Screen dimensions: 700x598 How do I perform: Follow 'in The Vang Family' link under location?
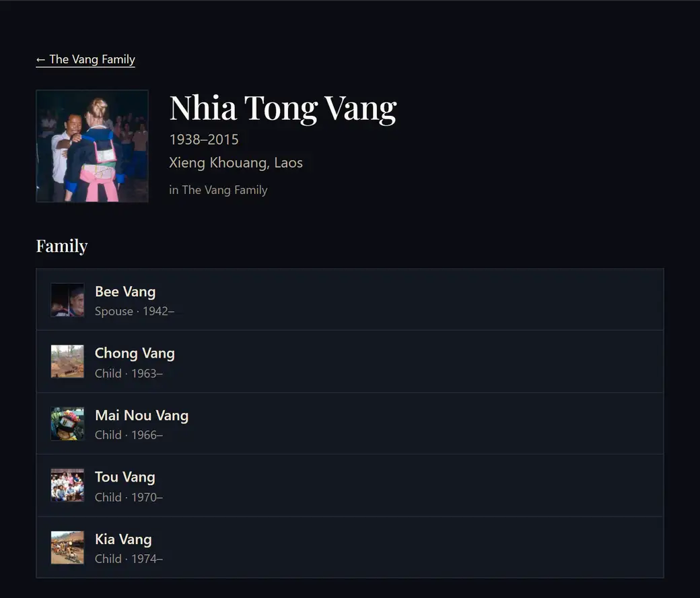point(218,190)
